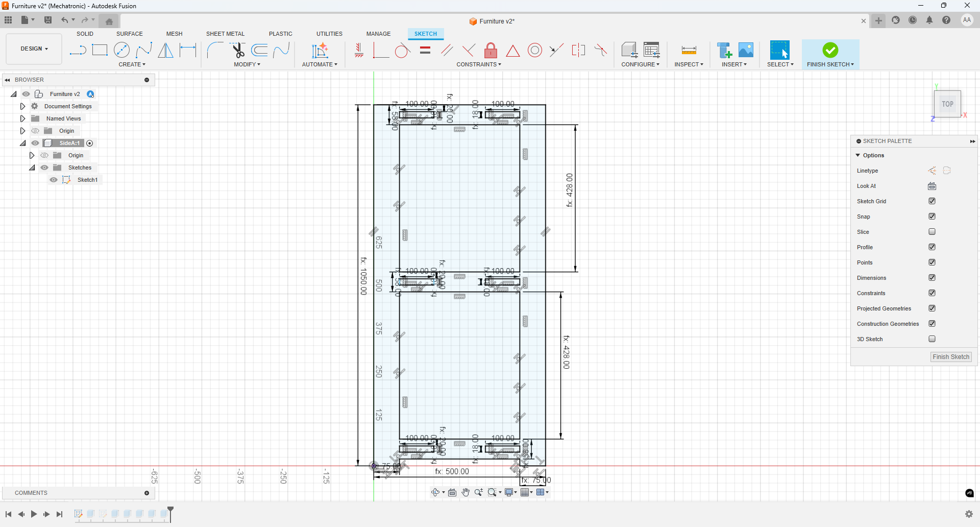Image resolution: width=980 pixels, height=527 pixels.
Task: Switch to the PLASTIC tab
Action: click(x=281, y=34)
